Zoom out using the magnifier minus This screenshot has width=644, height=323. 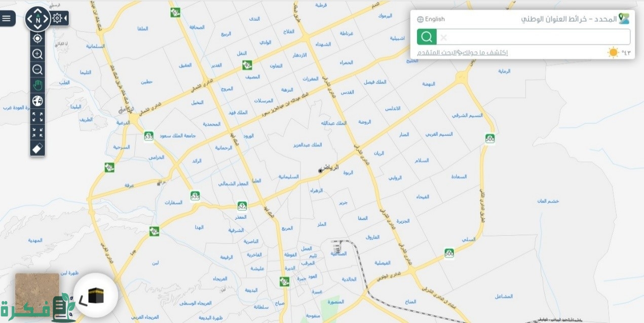pyautogui.click(x=37, y=69)
